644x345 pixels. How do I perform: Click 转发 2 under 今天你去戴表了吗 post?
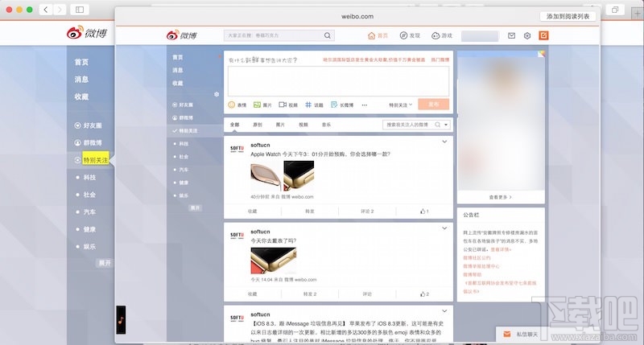click(310, 294)
